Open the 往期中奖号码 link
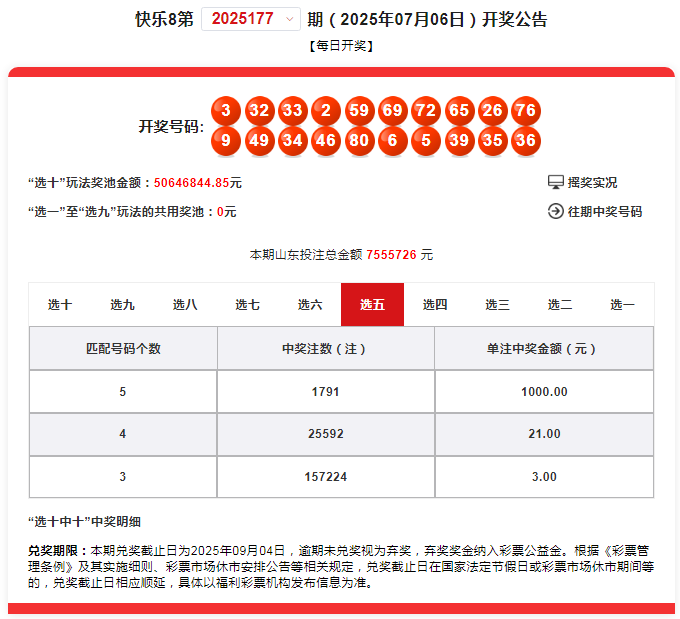 click(x=605, y=212)
